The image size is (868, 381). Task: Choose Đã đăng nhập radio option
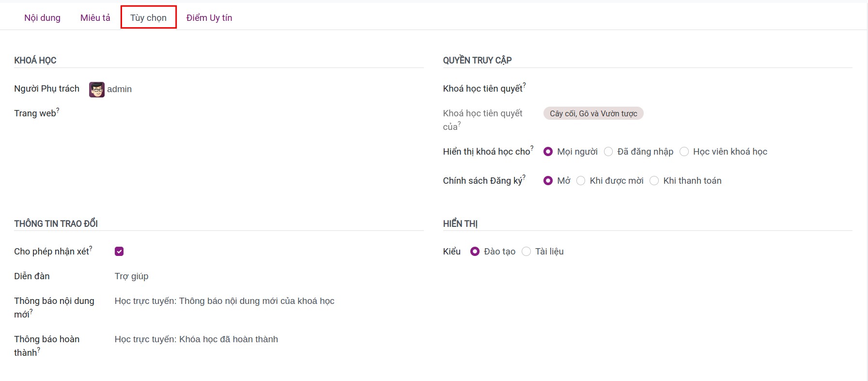(x=608, y=152)
